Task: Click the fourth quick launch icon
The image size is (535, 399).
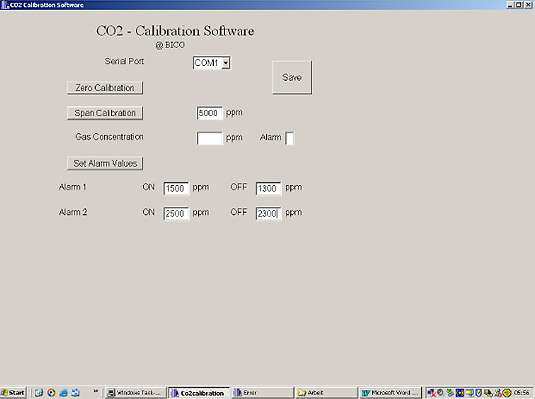Action: 75,393
